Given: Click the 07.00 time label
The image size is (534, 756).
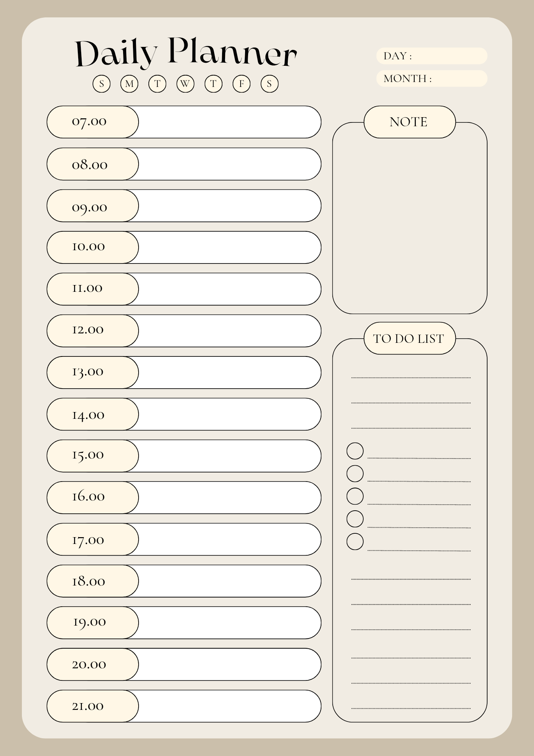Looking at the screenshot, I should 90,122.
